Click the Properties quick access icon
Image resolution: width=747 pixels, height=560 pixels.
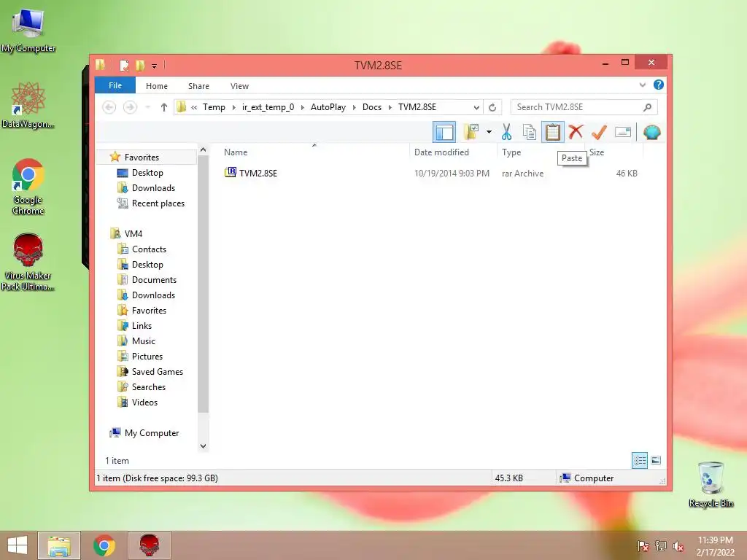coord(124,65)
